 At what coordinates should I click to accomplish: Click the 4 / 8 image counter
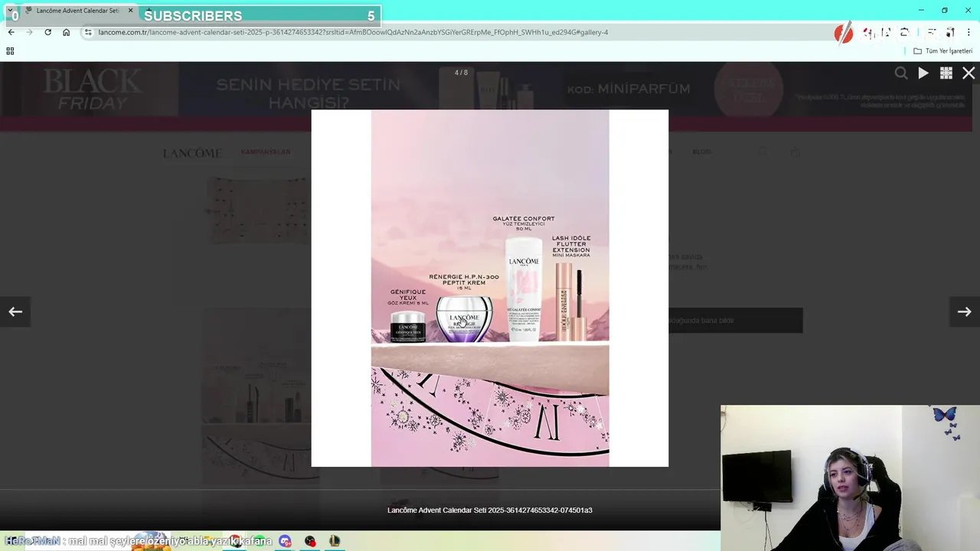[x=461, y=73]
